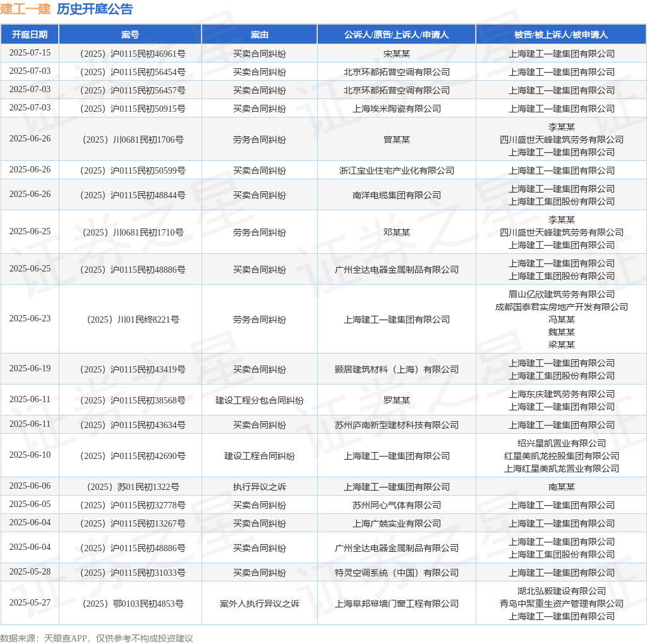Click defendant 青岛中聚重生资产管理有限公司
The height and width of the screenshot is (644, 647).
click(561, 604)
